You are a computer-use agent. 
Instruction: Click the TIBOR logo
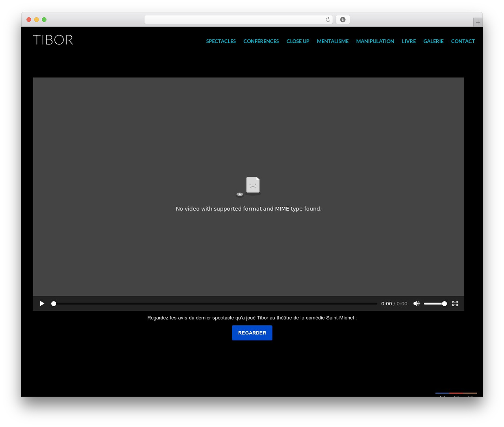click(x=53, y=40)
